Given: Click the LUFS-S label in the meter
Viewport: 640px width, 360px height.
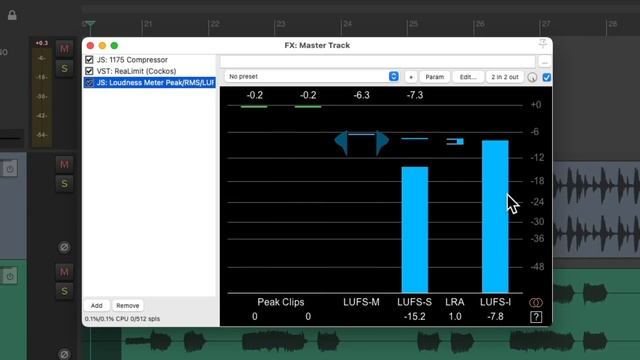Looking at the screenshot, I should 414,302.
